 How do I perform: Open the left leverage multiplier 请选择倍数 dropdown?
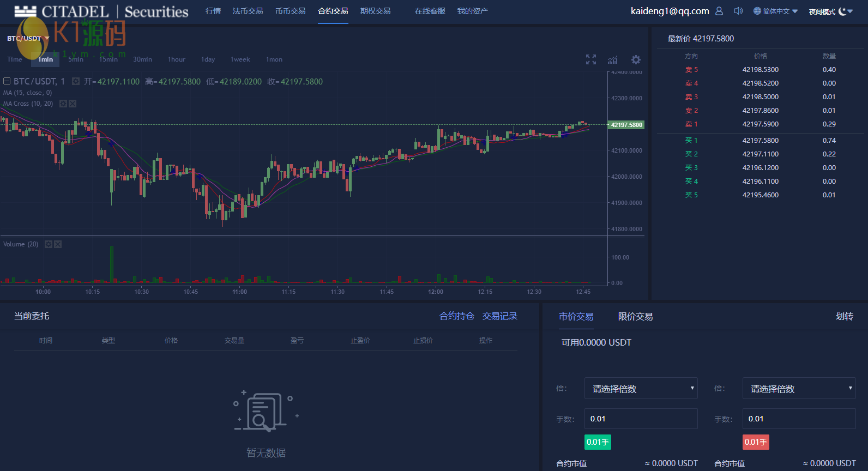pos(641,388)
